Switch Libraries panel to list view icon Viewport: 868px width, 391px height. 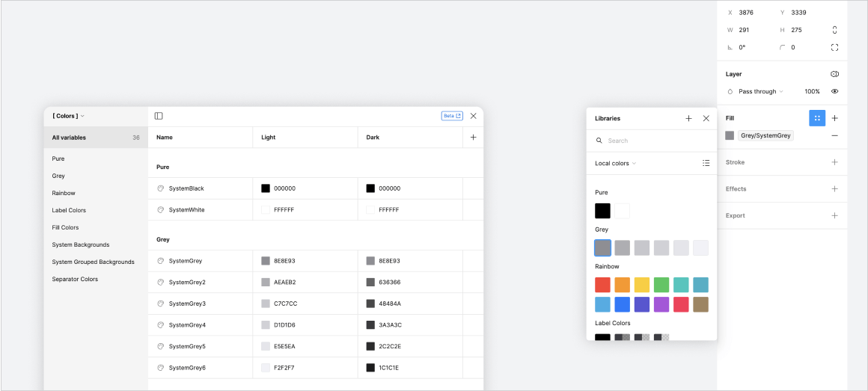pyautogui.click(x=706, y=163)
